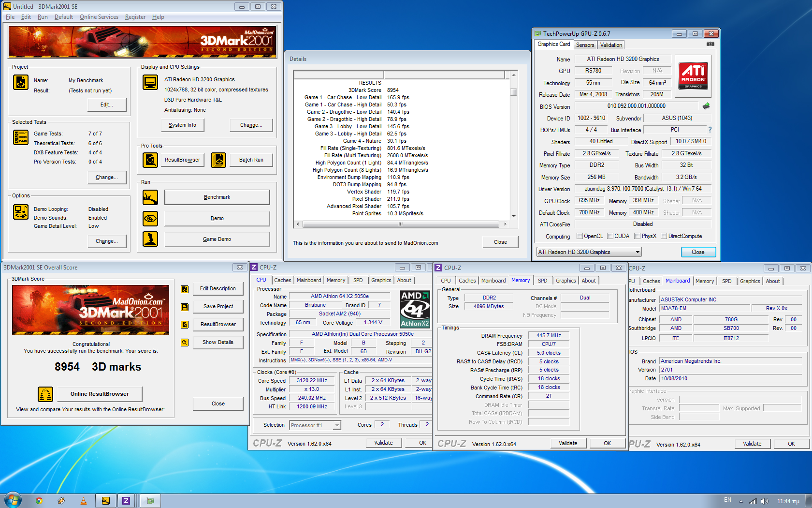The width and height of the screenshot is (812, 508).
Task: Click the Edit Description icon in Overall Score
Action: [x=185, y=289]
